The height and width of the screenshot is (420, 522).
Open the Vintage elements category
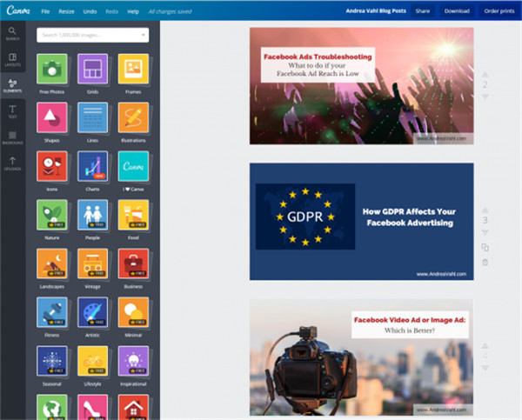(x=92, y=263)
